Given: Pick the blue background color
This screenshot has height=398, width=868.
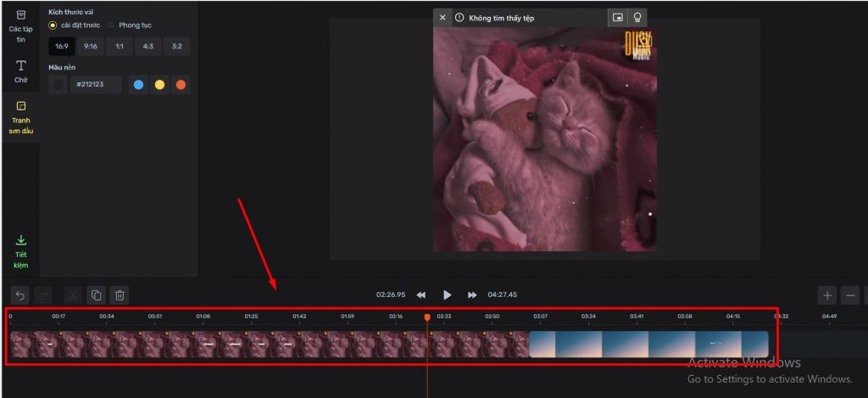Looking at the screenshot, I should (x=138, y=85).
